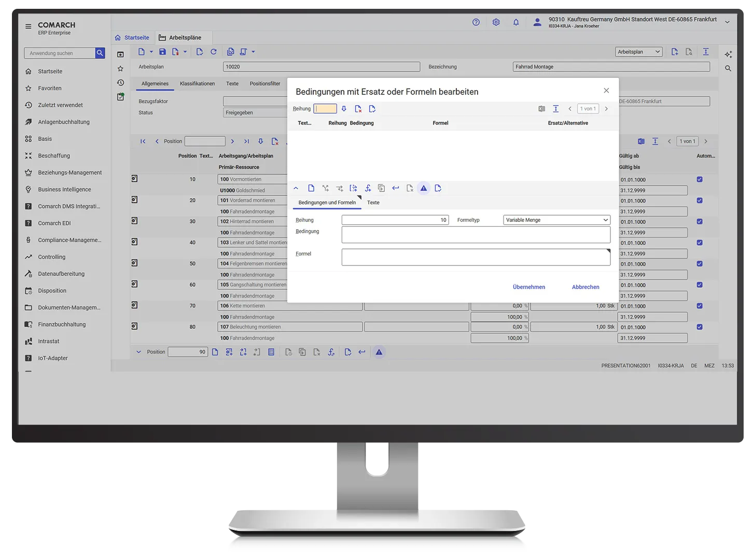Click the Abbrechen button
The image size is (754, 560).
[585, 287]
